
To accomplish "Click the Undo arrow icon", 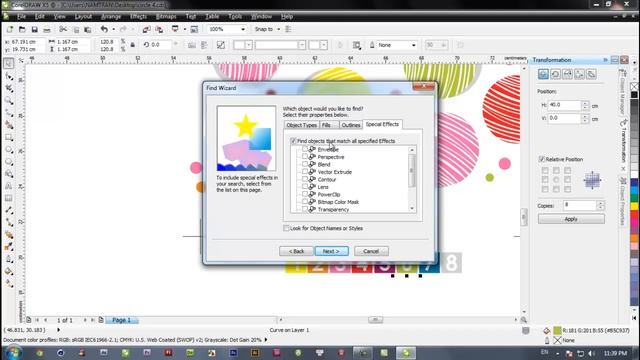I will [104, 29].
